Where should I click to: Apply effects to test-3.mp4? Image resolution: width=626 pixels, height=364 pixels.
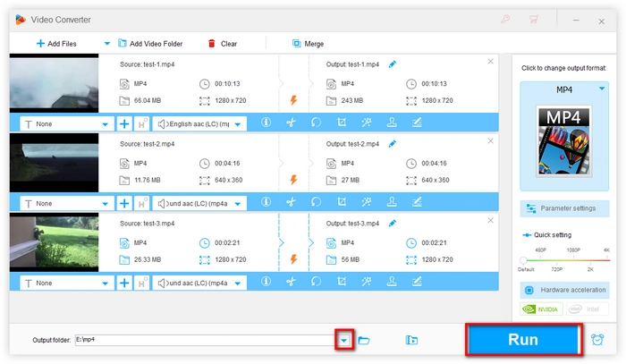pyautogui.click(x=367, y=282)
